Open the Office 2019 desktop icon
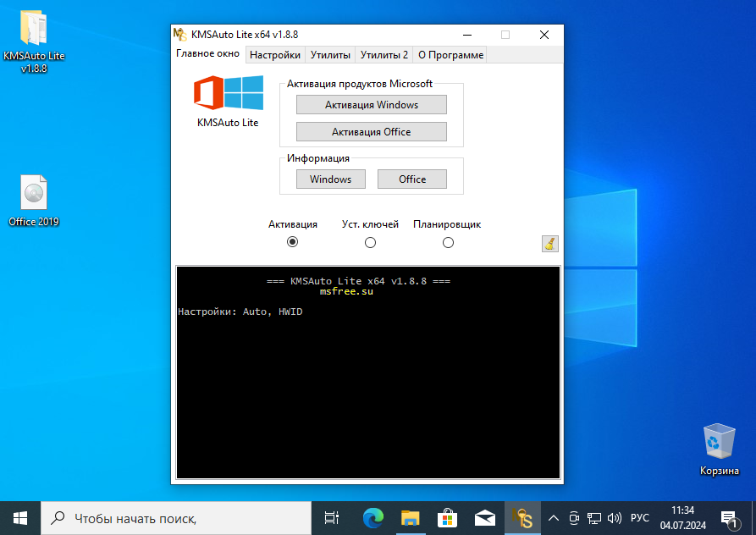 (x=32, y=193)
